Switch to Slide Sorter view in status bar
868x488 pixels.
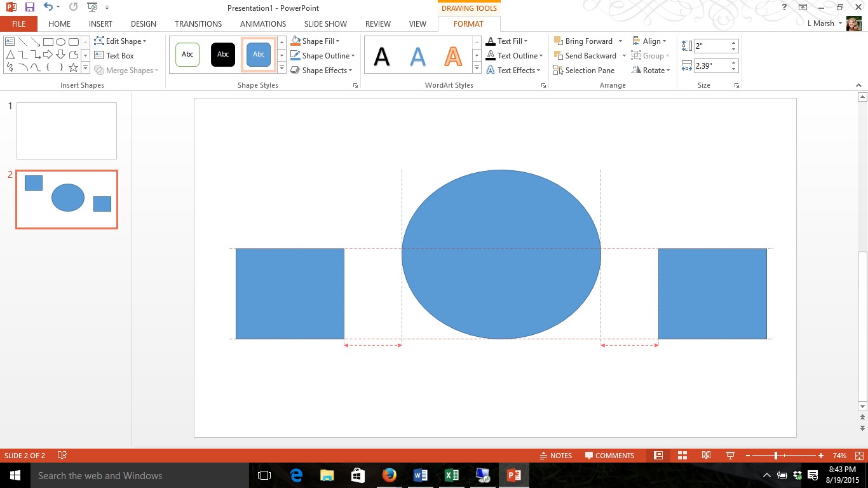[x=682, y=456]
